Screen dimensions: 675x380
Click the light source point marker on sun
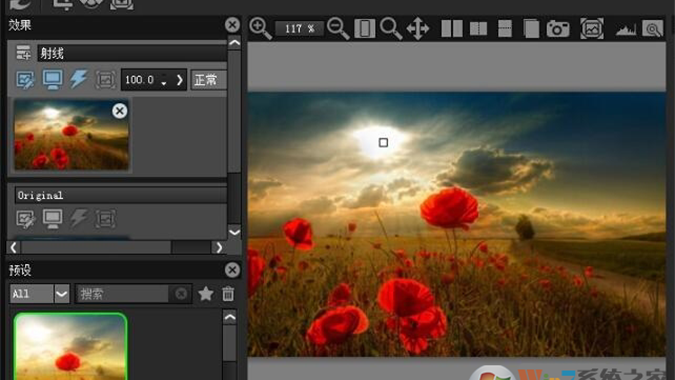383,142
